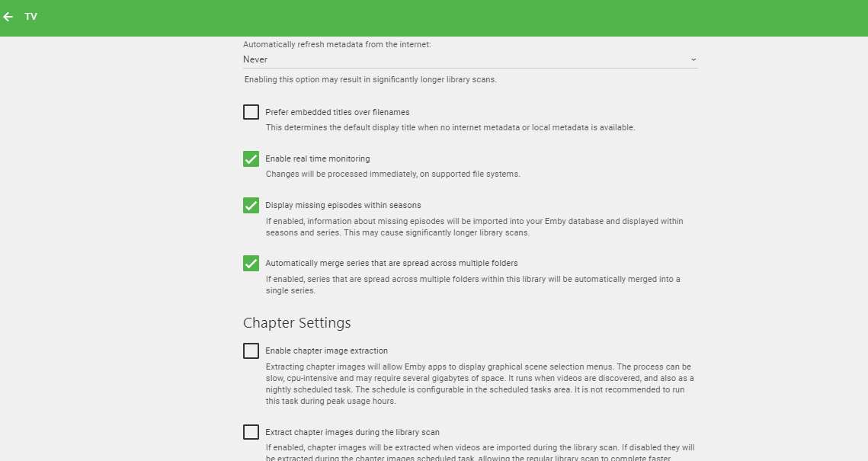868x461 pixels.
Task: Click the Automatically merge series label text
Action: tap(392, 264)
